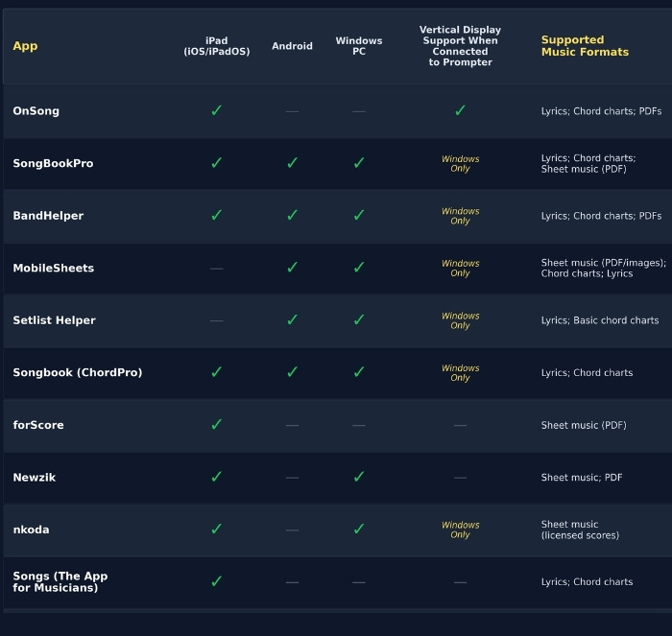
Task: Select the MobileSheets Android checkmark
Action: (292, 268)
